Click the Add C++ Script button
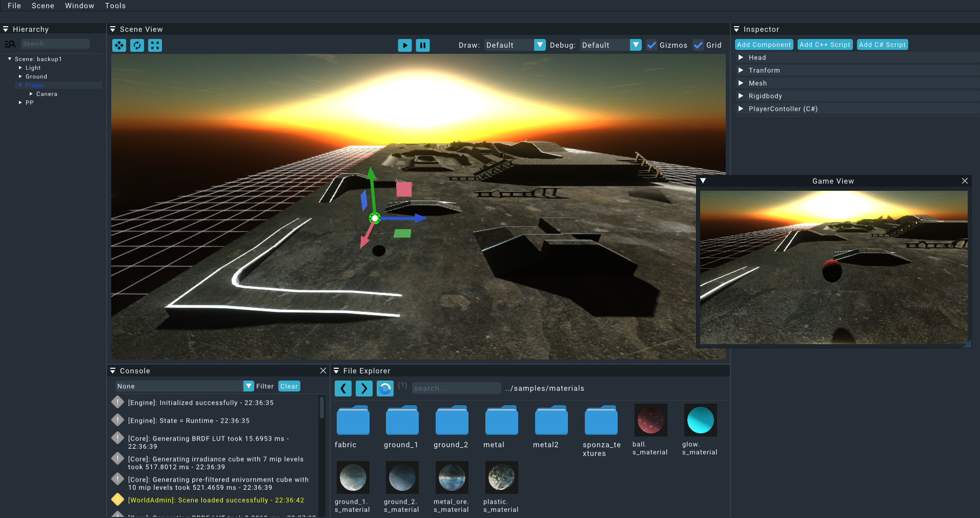980x518 pixels. [825, 45]
